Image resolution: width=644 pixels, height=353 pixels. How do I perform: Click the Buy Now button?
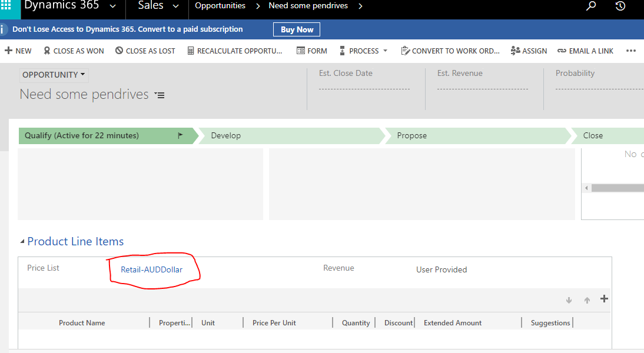tap(297, 29)
